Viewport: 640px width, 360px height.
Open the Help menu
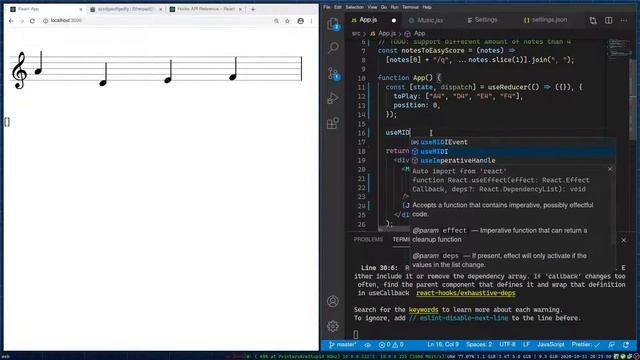point(427,7)
